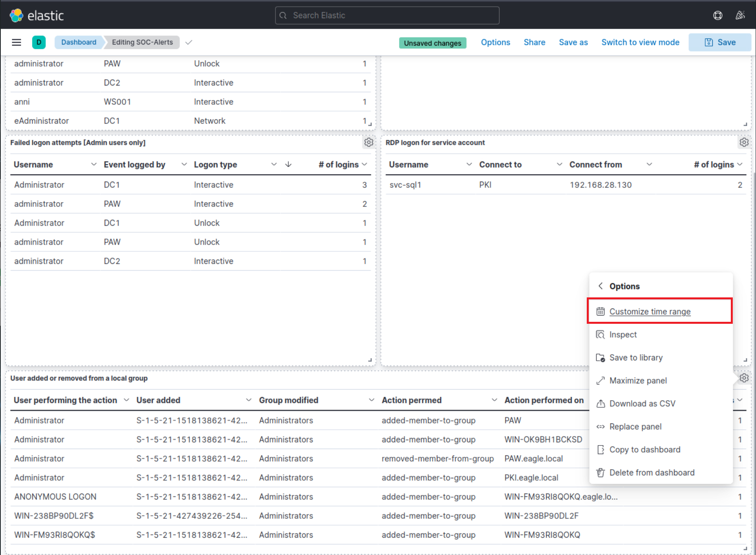Viewport: 756px width, 555px height.
Task: Select Inspect from the panel menu
Action: pos(623,334)
